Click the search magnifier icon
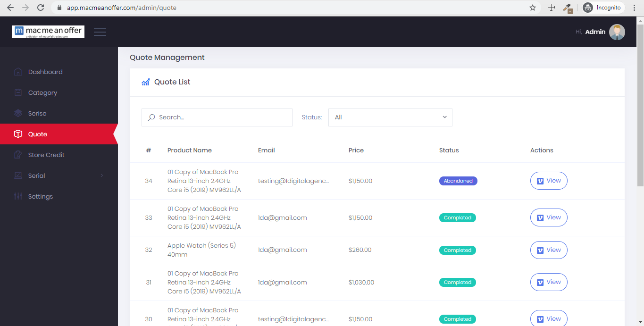 click(x=151, y=117)
